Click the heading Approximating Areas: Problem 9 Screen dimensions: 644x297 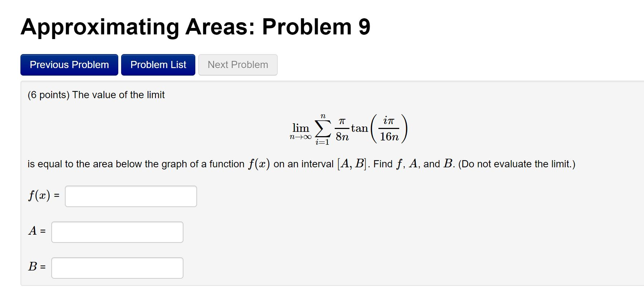click(x=195, y=27)
